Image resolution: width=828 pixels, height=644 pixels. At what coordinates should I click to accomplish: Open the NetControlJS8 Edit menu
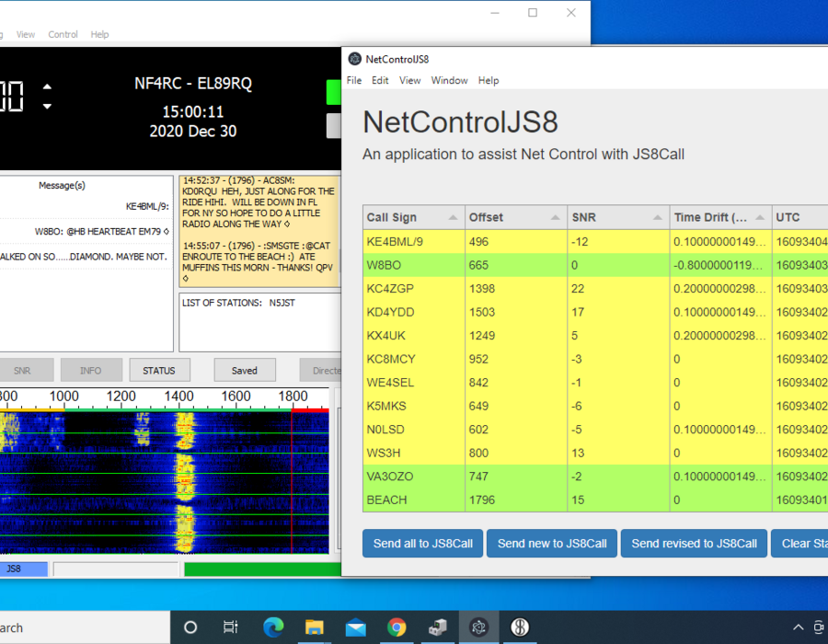tap(380, 80)
